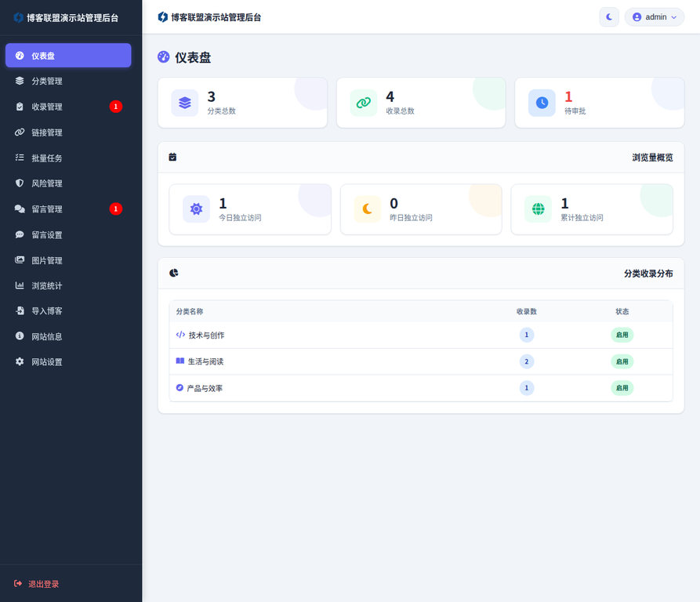This screenshot has height=602, width=700.
Task: Click the 产品与效率 category row name
Action: pyautogui.click(x=205, y=388)
